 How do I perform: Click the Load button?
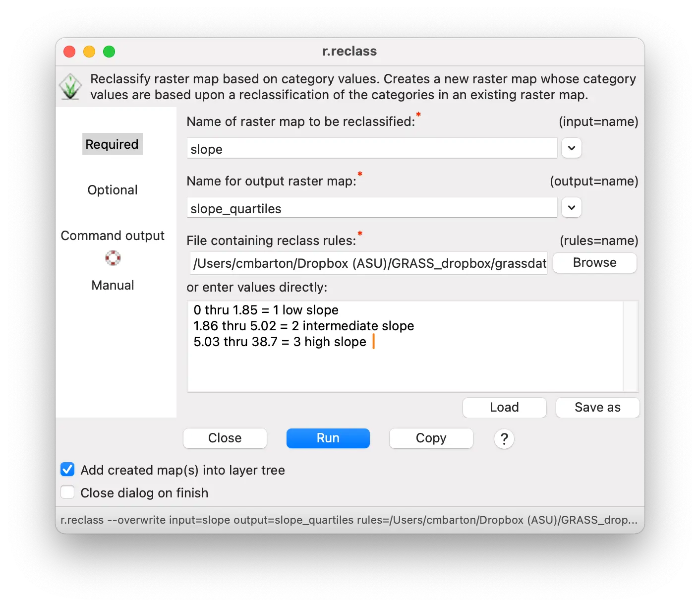[x=504, y=408]
